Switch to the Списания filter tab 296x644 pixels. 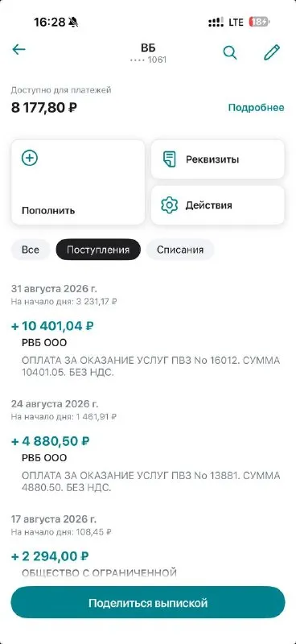coord(180,250)
